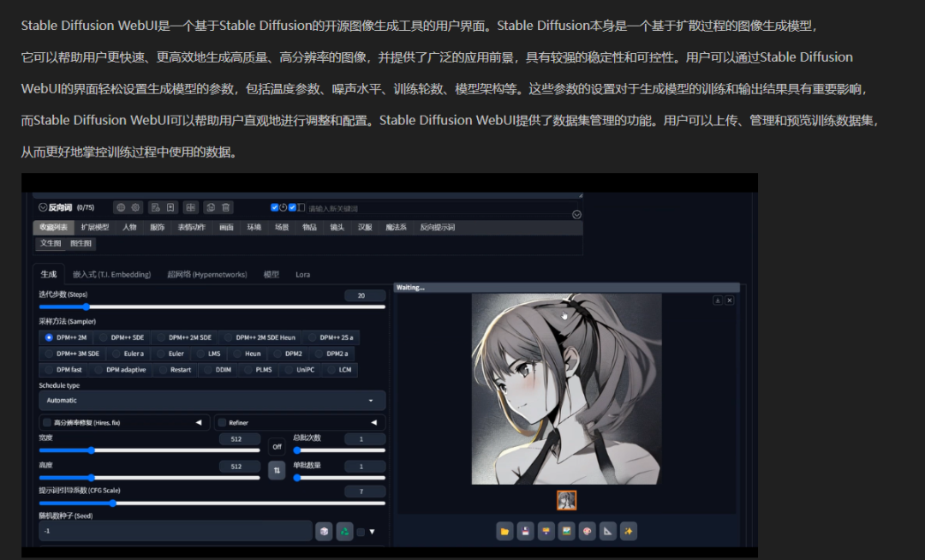Enable the Hires. fix checkbox
925x560 pixels.
point(47,423)
